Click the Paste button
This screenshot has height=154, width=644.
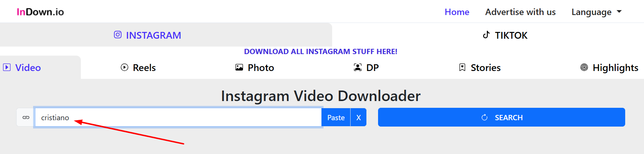(336, 118)
